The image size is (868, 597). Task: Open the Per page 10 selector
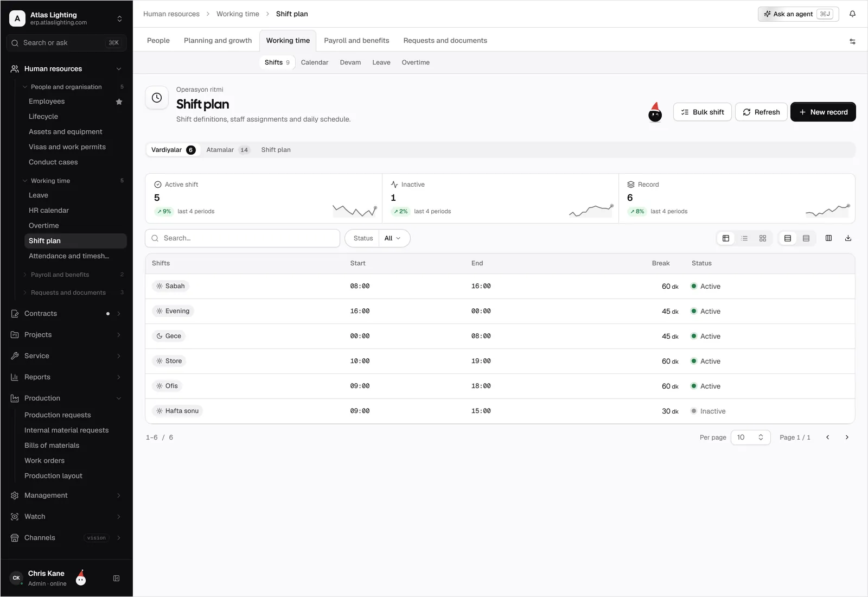click(750, 437)
